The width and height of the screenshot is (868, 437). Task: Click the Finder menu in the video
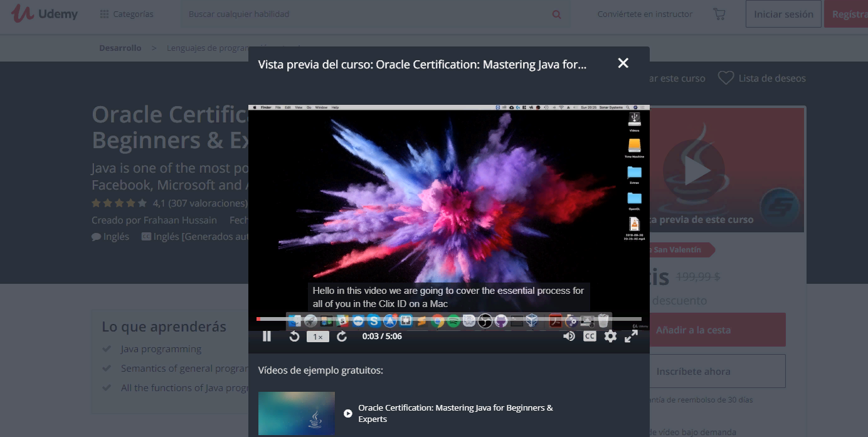[265, 108]
